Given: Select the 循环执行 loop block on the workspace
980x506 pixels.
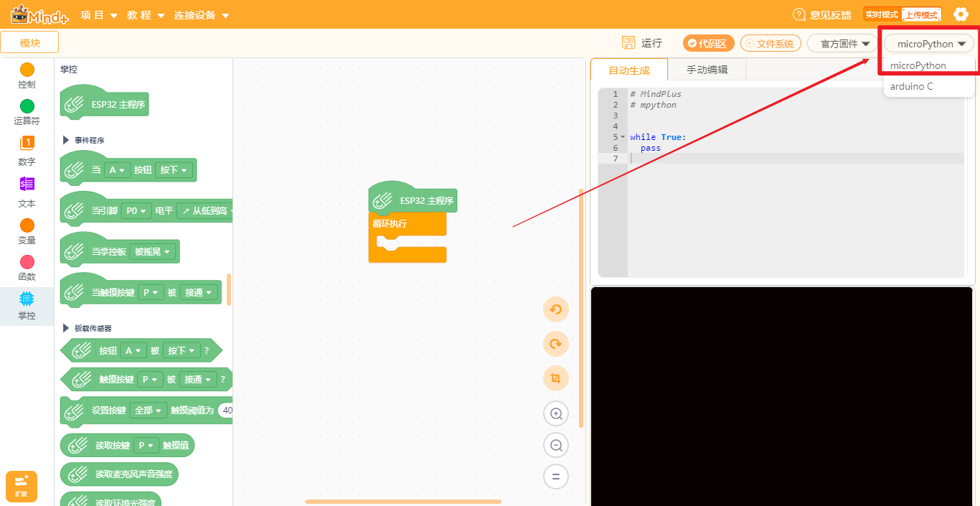Looking at the screenshot, I should (x=407, y=238).
